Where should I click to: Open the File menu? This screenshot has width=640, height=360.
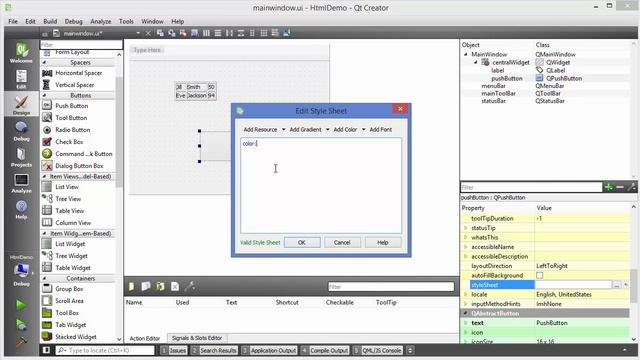(x=13, y=21)
